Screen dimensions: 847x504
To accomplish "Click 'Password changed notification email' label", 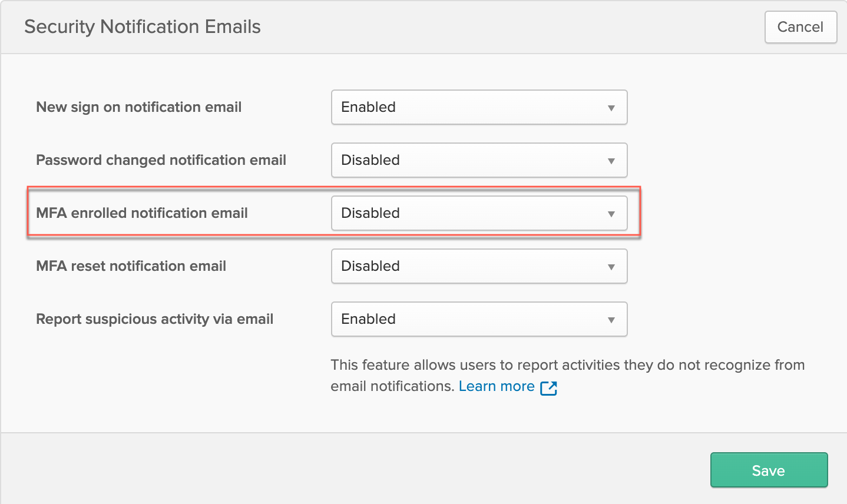I will pos(161,160).
